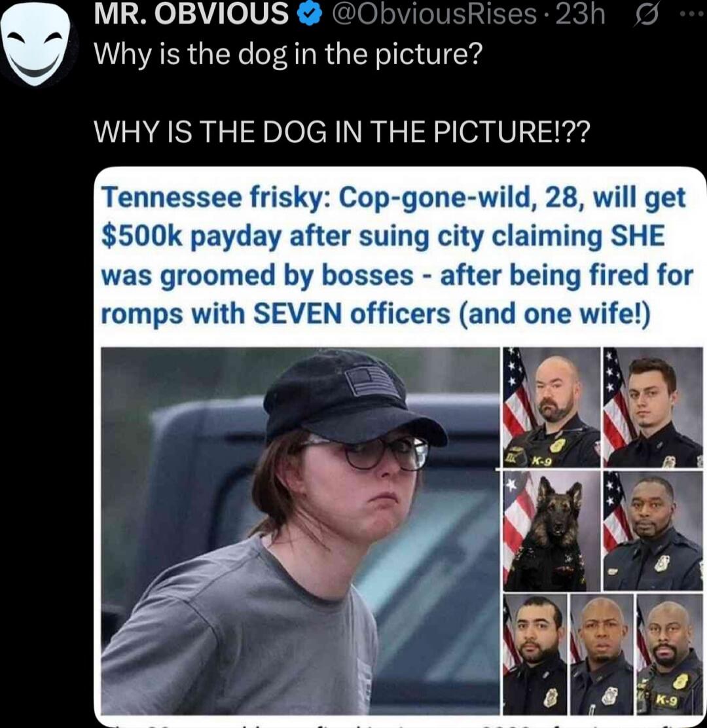This screenshot has width=707, height=728.
Task: Select the bottom-left bearded officer photo
Action: tap(535, 654)
